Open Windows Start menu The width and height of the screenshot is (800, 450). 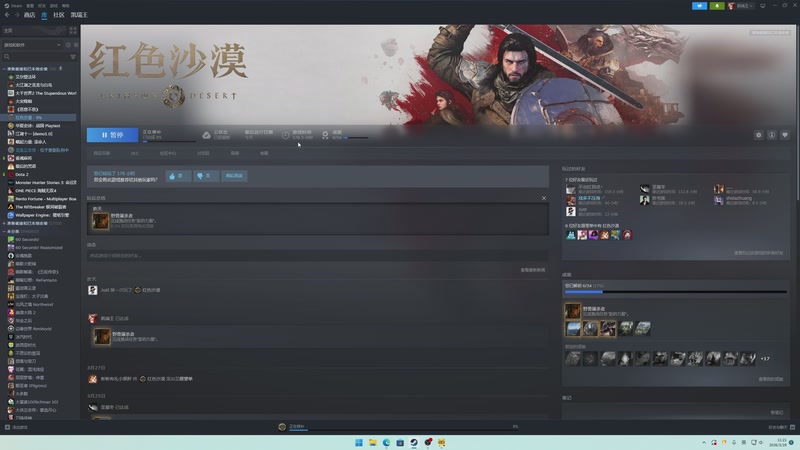click(x=359, y=442)
